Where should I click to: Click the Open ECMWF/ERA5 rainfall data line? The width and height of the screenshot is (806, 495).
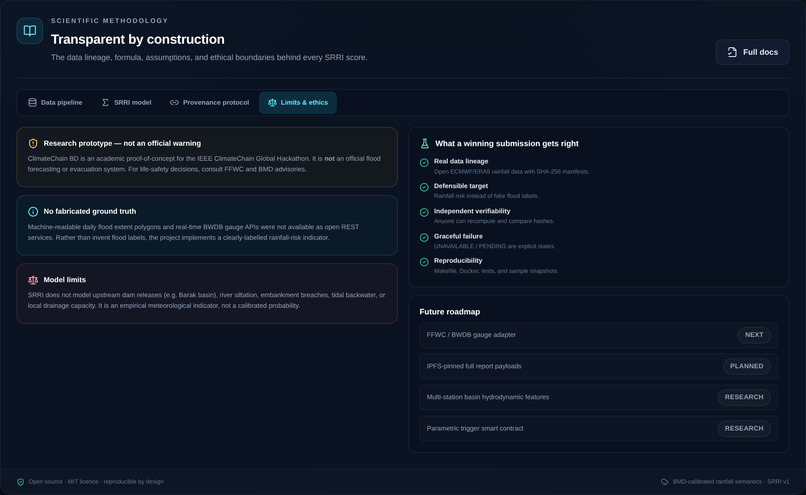(511, 172)
